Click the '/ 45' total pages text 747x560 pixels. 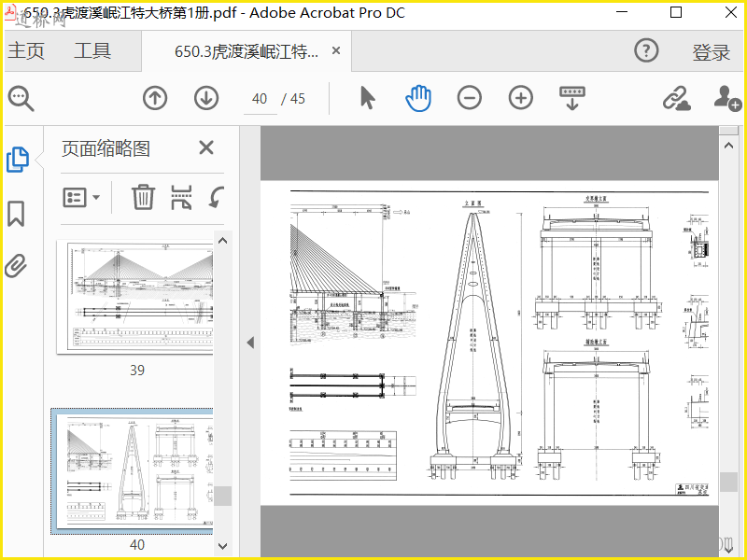293,99
